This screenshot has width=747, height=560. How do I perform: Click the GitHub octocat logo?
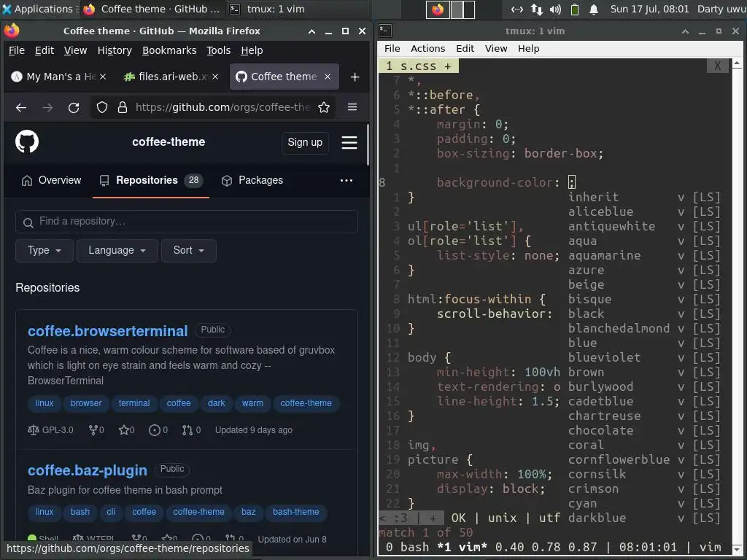pyautogui.click(x=27, y=141)
